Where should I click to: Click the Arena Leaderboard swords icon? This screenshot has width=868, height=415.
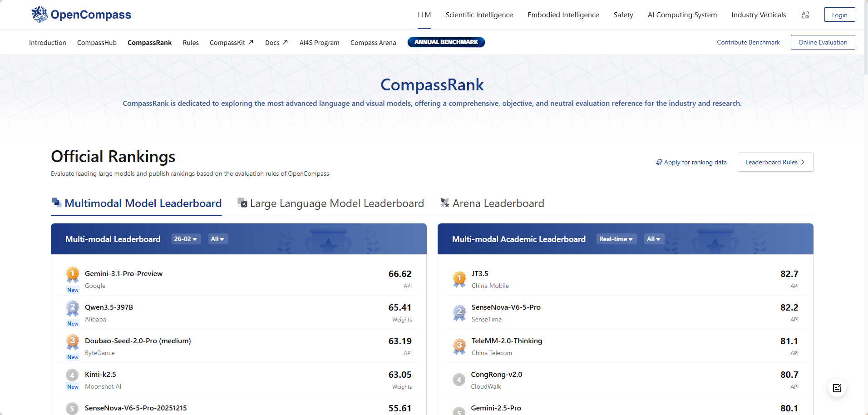(445, 203)
